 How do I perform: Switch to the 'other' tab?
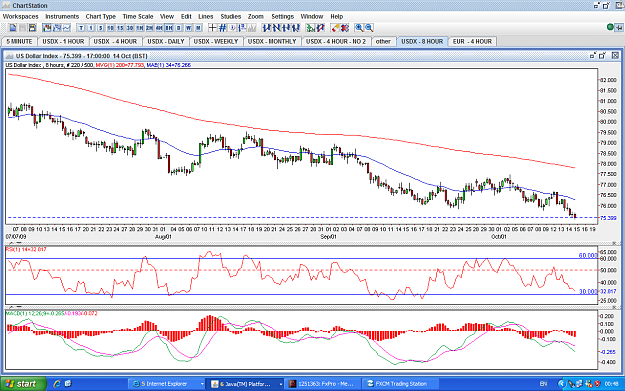click(x=383, y=41)
